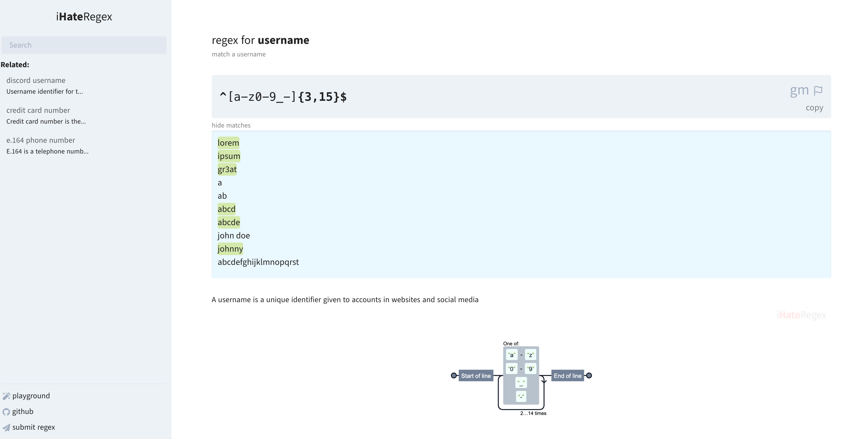
Task: Click the 'Start of line' node in diagram
Action: click(x=475, y=376)
